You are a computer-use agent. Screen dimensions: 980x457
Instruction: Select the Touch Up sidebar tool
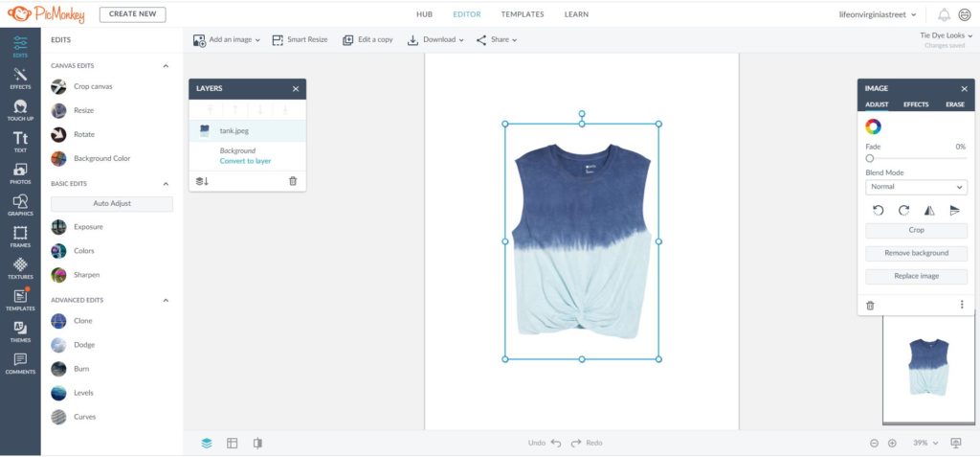pyautogui.click(x=20, y=109)
